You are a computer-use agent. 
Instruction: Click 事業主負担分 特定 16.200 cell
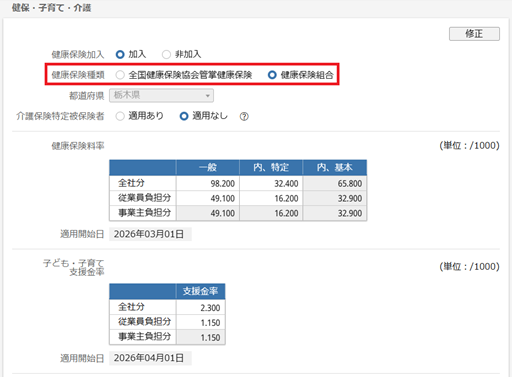click(x=271, y=213)
